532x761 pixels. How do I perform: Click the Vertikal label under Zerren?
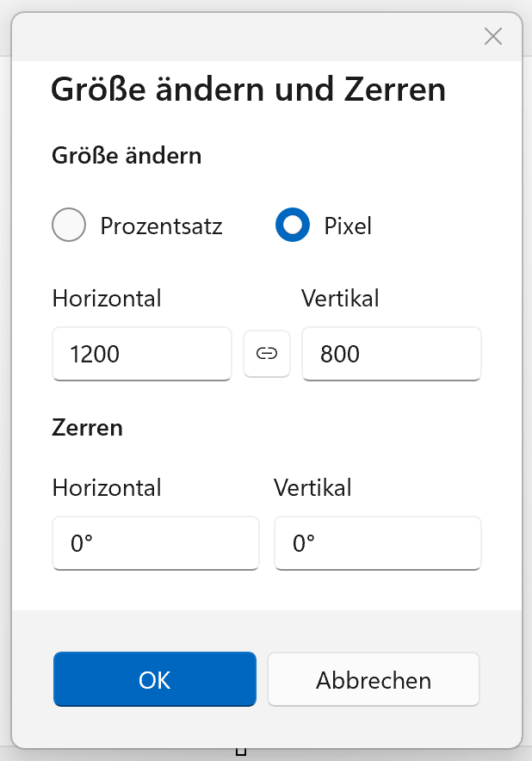(312, 488)
